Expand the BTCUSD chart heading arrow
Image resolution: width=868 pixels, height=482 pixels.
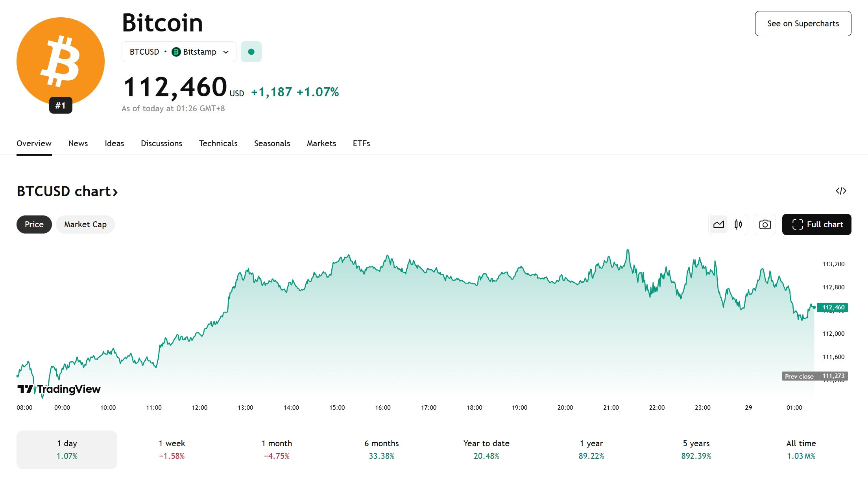(115, 192)
